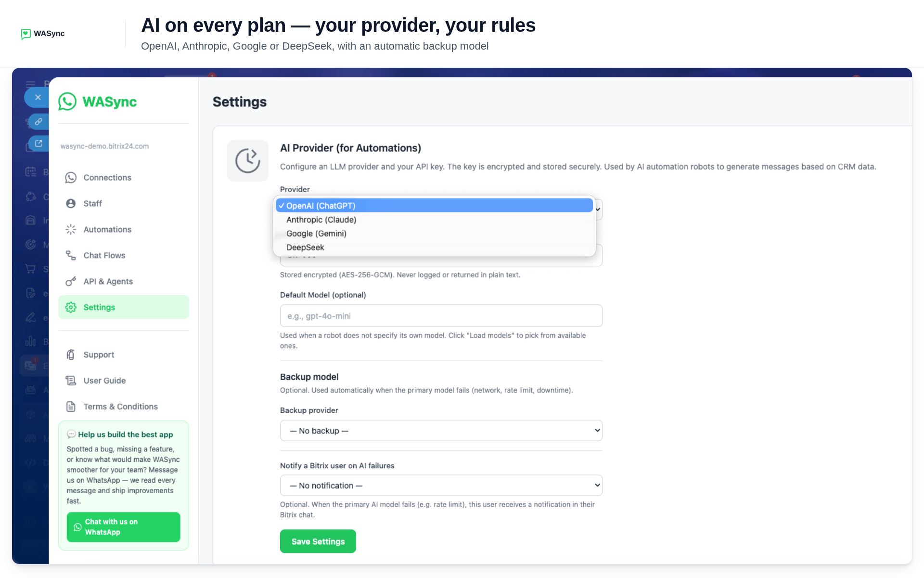Viewport: 924px width, 578px height.
Task: Open the Backup provider dropdown
Action: (x=441, y=431)
